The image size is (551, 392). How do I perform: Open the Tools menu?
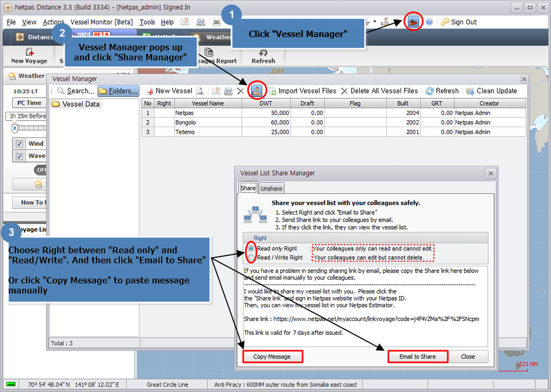147,22
